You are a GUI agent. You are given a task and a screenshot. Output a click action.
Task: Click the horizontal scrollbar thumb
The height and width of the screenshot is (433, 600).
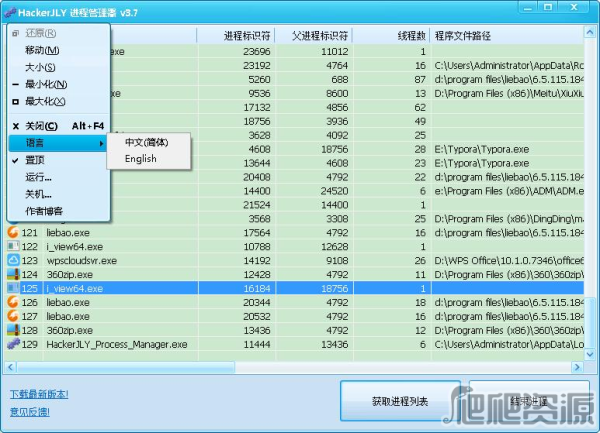click(126, 367)
